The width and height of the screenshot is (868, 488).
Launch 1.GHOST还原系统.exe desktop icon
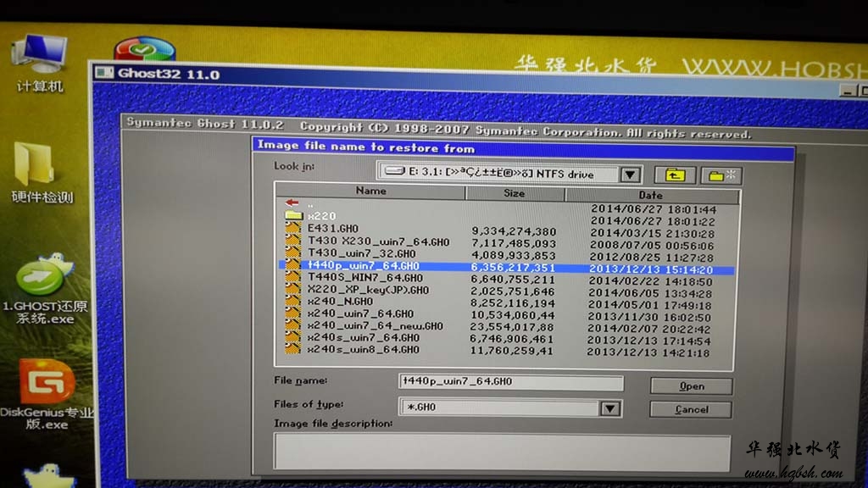[x=44, y=289]
